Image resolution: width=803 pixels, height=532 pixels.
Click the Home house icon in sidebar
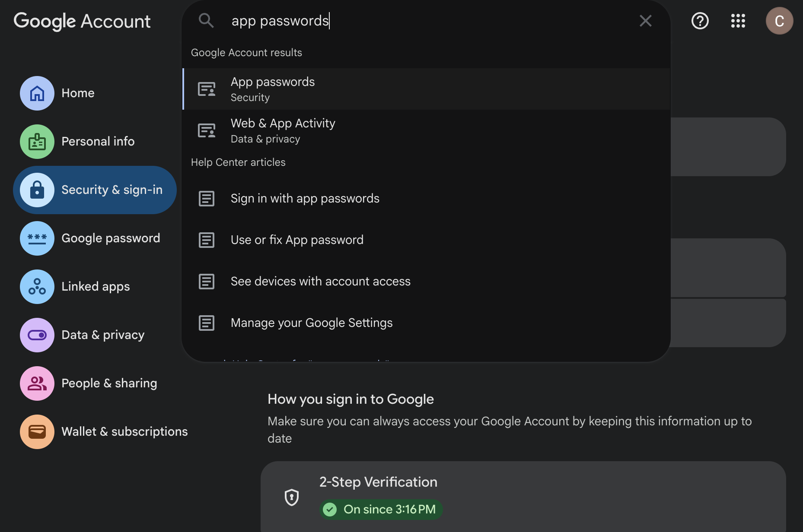37,93
